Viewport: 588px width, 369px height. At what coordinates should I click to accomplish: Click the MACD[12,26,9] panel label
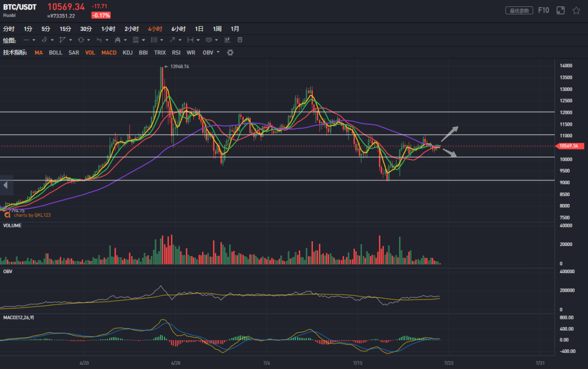(19, 317)
